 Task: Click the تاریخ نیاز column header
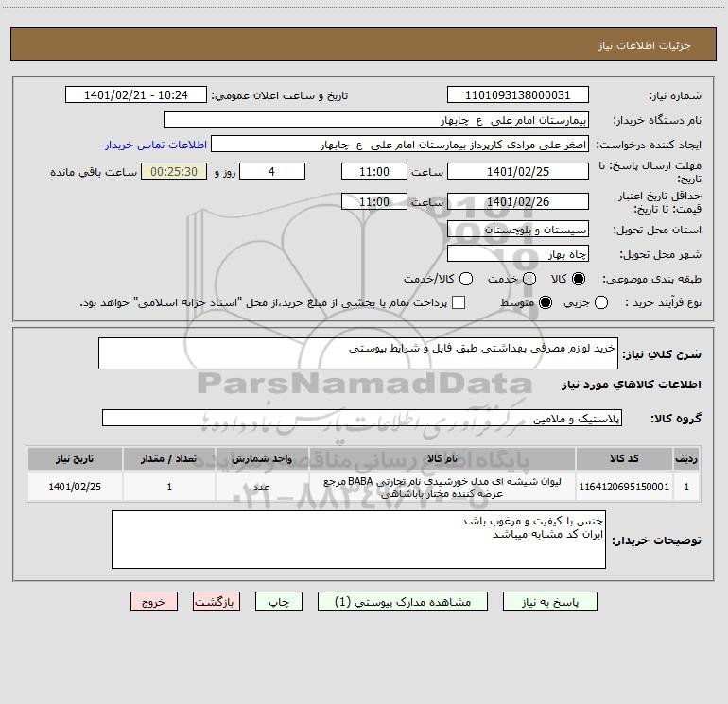75,458
